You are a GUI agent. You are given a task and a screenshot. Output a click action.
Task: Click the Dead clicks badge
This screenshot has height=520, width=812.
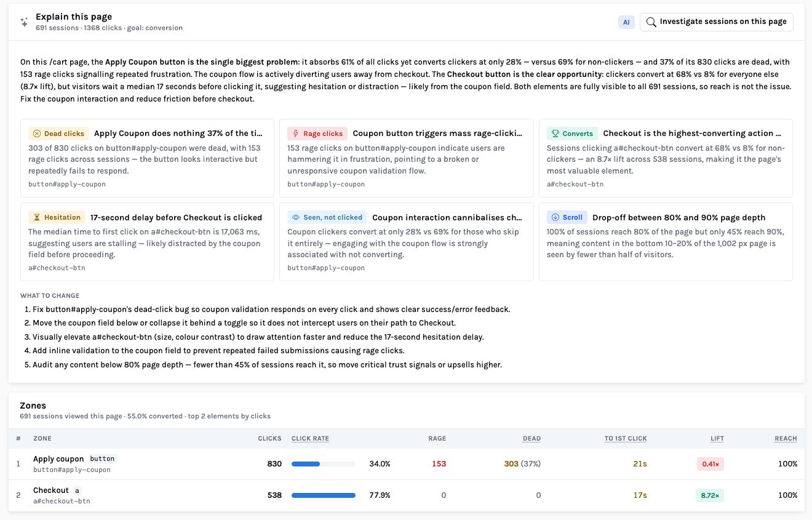click(x=58, y=134)
